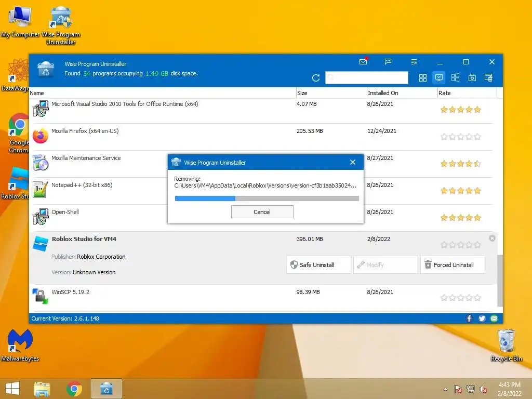Click the Current Version 2.6.1.148 text
Screen dimensions: 532x399
click(x=65, y=318)
